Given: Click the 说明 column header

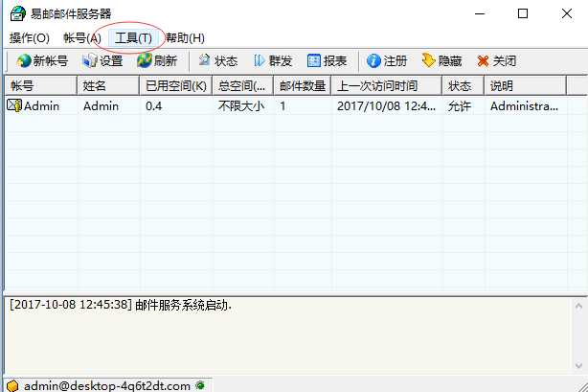Looking at the screenshot, I should [526, 86].
